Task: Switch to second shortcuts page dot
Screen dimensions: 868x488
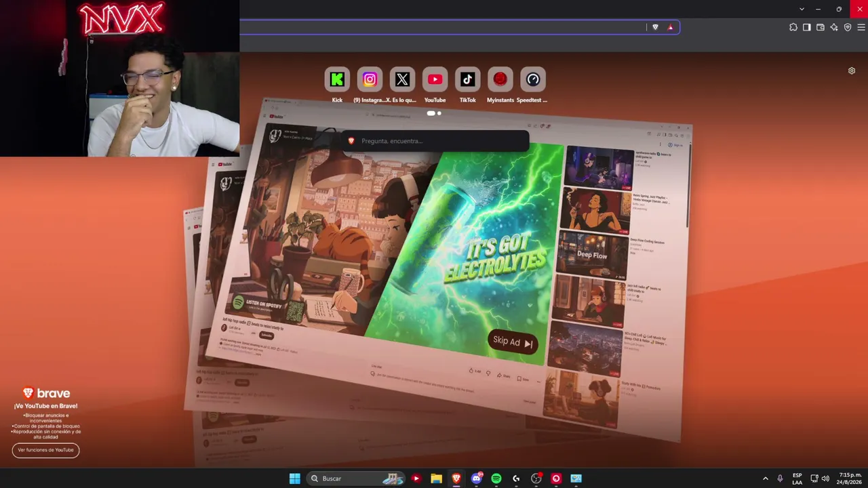Action: click(x=439, y=113)
